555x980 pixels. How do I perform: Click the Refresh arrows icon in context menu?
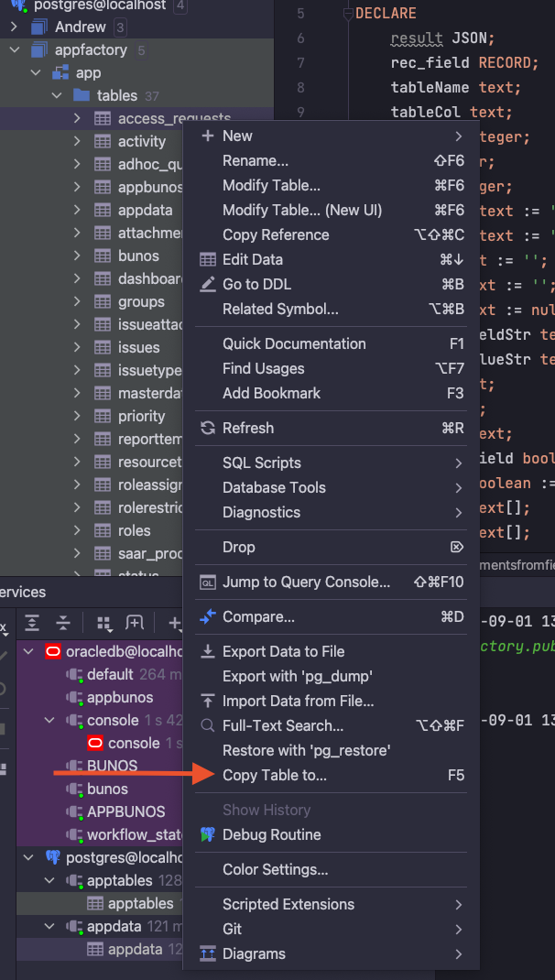click(208, 428)
